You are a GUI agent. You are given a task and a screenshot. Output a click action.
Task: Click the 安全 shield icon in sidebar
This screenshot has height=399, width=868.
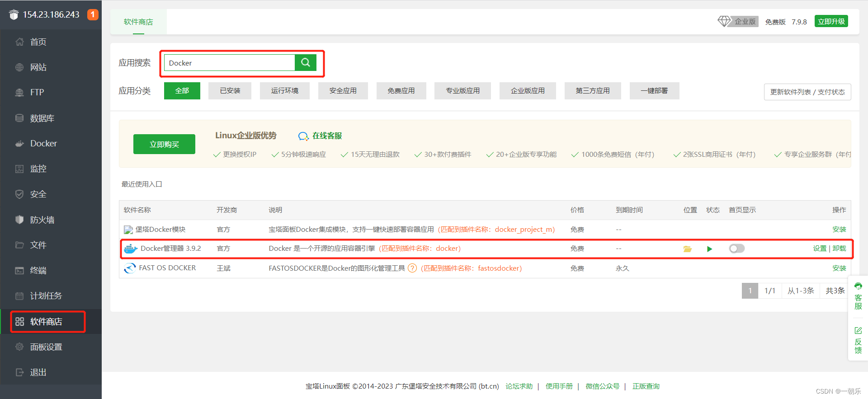[19, 194]
